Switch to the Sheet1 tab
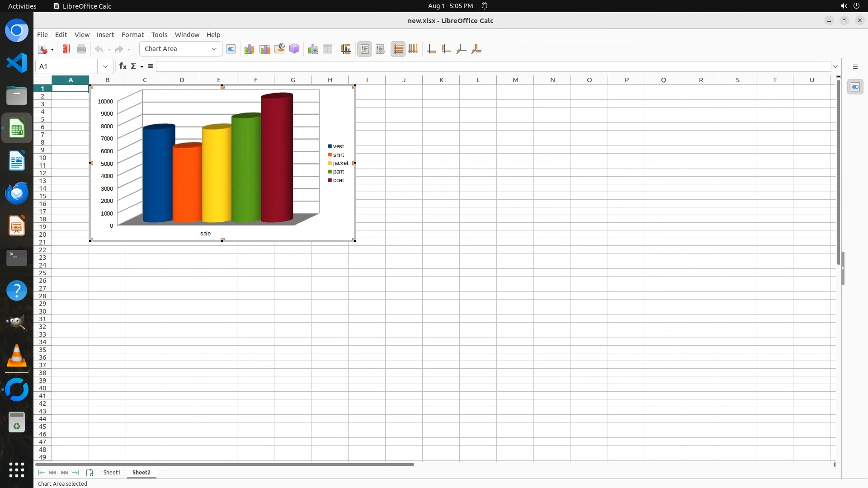The image size is (868, 488). tap(112, 473)
